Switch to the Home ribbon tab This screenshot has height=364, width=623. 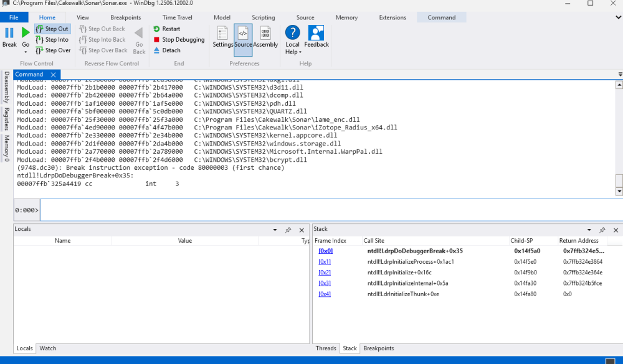click(47, 17)
